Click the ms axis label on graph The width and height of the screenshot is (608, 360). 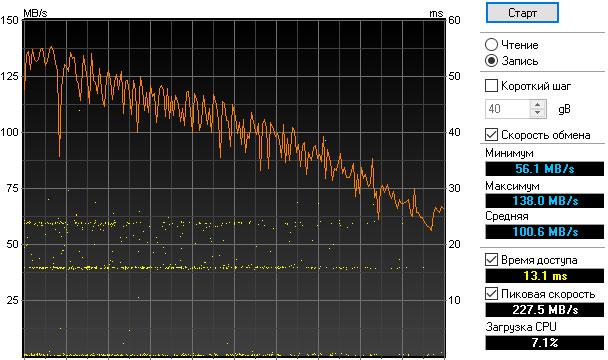point(436,13)
